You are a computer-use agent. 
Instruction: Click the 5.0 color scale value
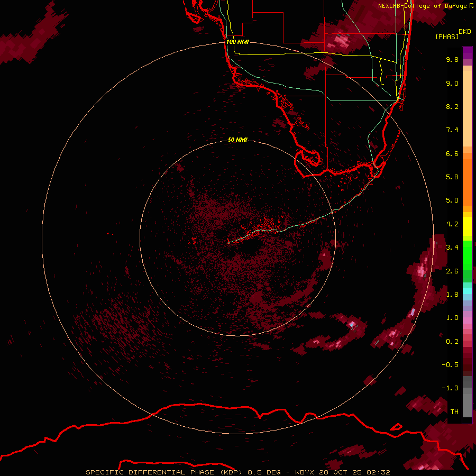452,200
